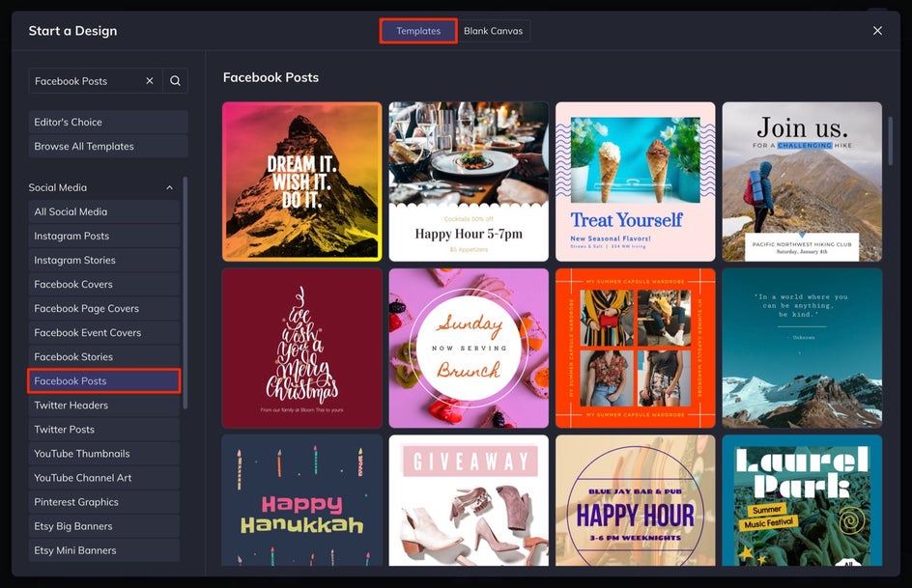Select Facebook Page Covers category
This screenshot has width=912, height=588.
click(104, 309)
